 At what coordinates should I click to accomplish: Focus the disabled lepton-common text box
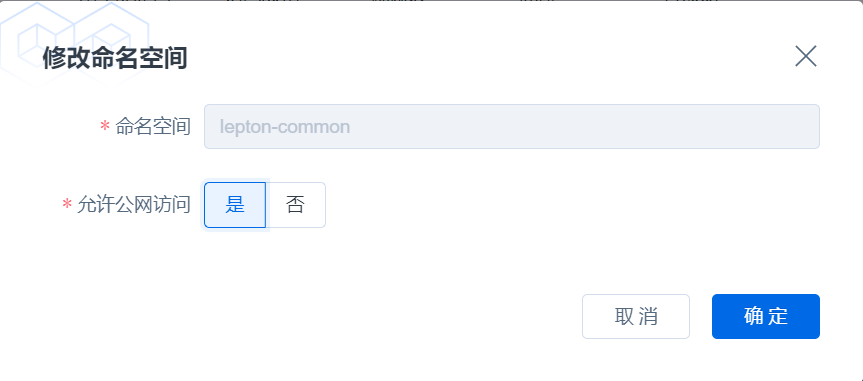tap(512, 127)
